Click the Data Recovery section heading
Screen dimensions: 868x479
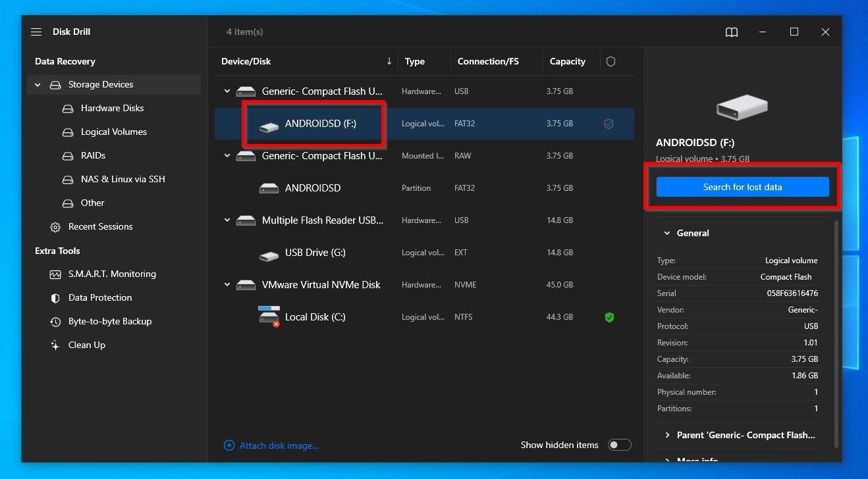tap(65, 61)
